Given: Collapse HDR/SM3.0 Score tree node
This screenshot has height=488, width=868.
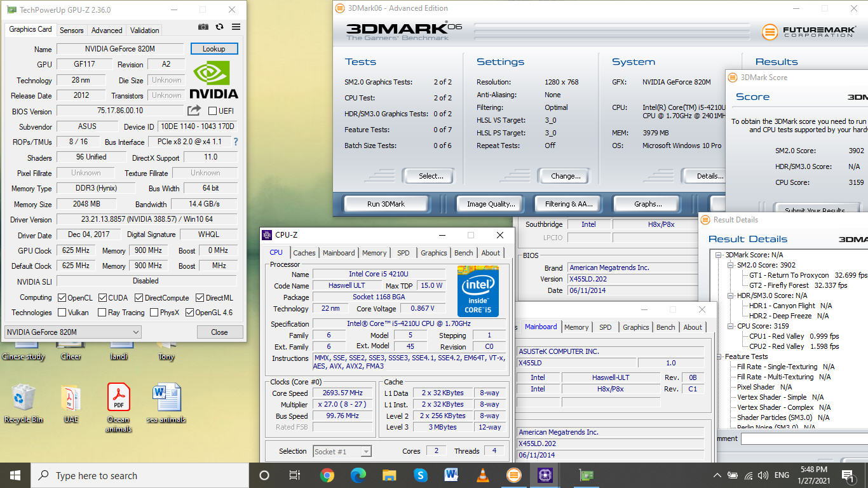Looking at the screenshot, I should pyautogui.click(x=731, y=295).
